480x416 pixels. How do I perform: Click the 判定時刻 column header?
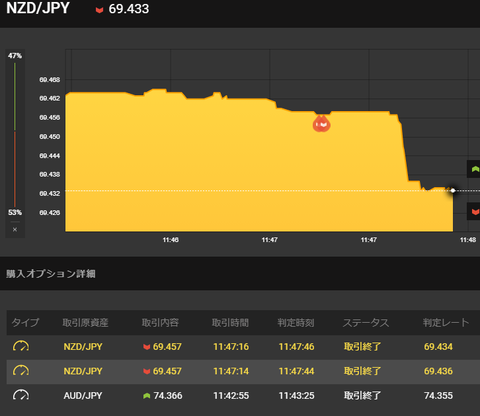point(296,322)
